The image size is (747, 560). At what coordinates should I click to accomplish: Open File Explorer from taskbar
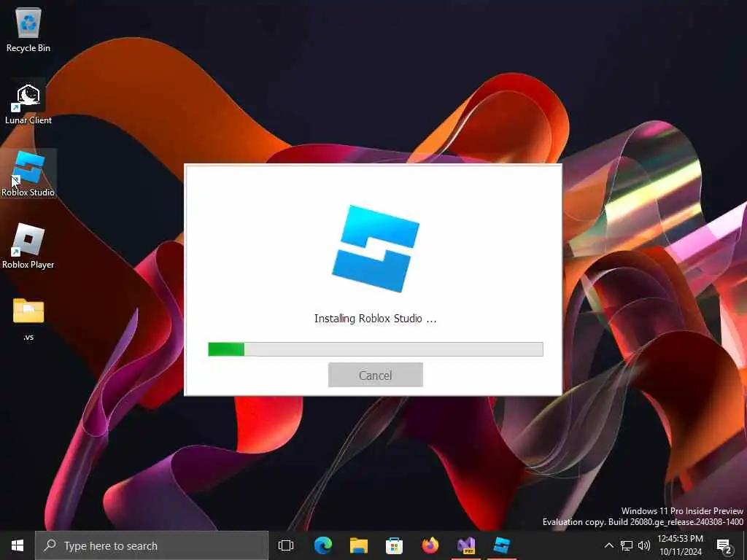click(359, 545)
